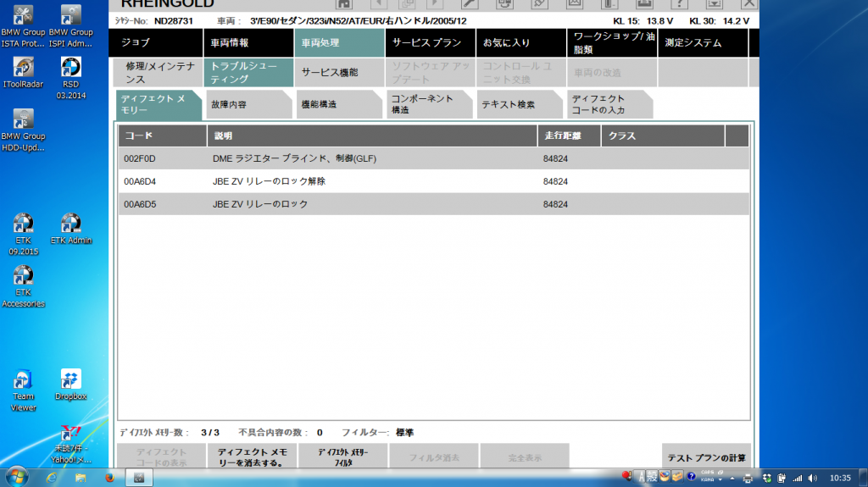Switch to ディフェクトメモリー tab
Image resolution: width=868 pixels, height=487 pixels.
tap(159, 104)
